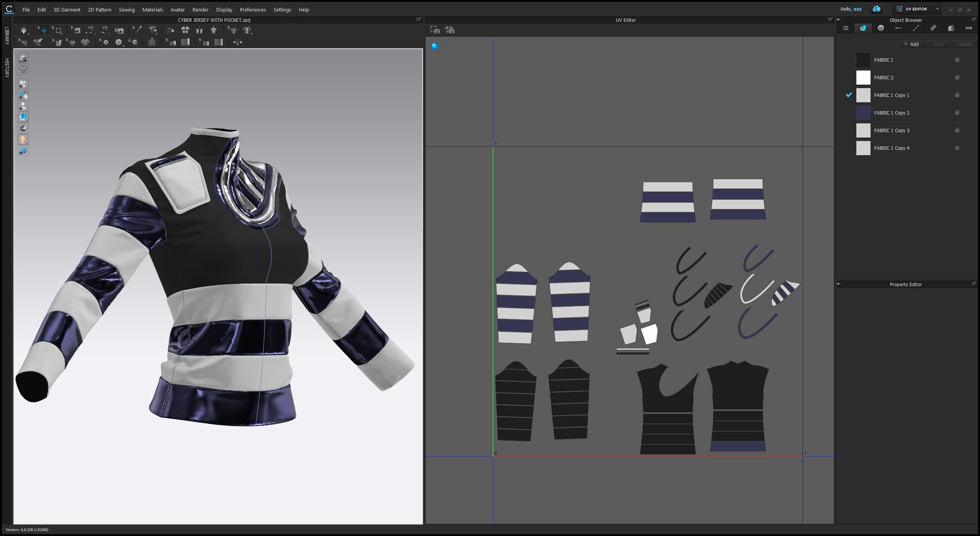Open the Button tab in Object Browser

click(x=881, y=28)
